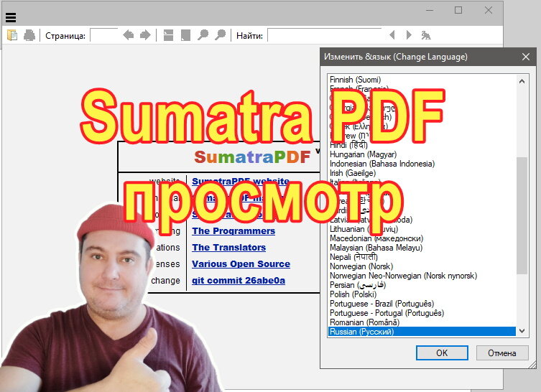The width and height of the screenshot is (541, 392).
Task: Click the zoom in magnifier
Action: (x=220, y=35)
